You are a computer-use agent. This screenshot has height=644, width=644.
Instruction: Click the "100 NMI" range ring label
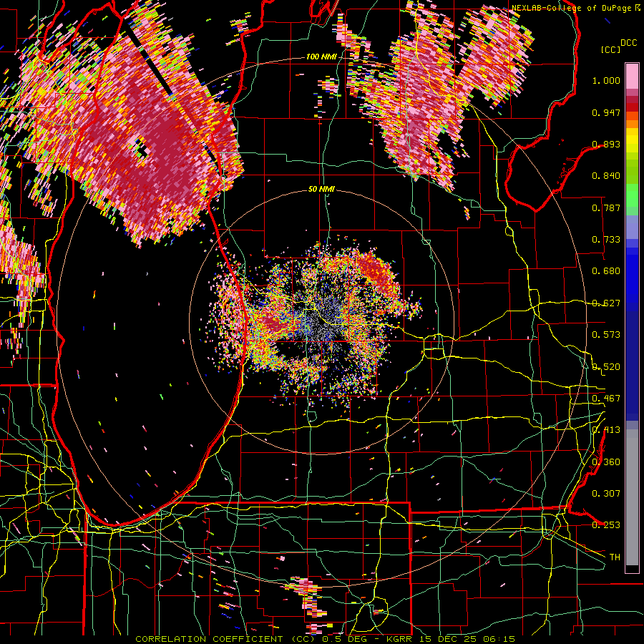click(321, 57)
